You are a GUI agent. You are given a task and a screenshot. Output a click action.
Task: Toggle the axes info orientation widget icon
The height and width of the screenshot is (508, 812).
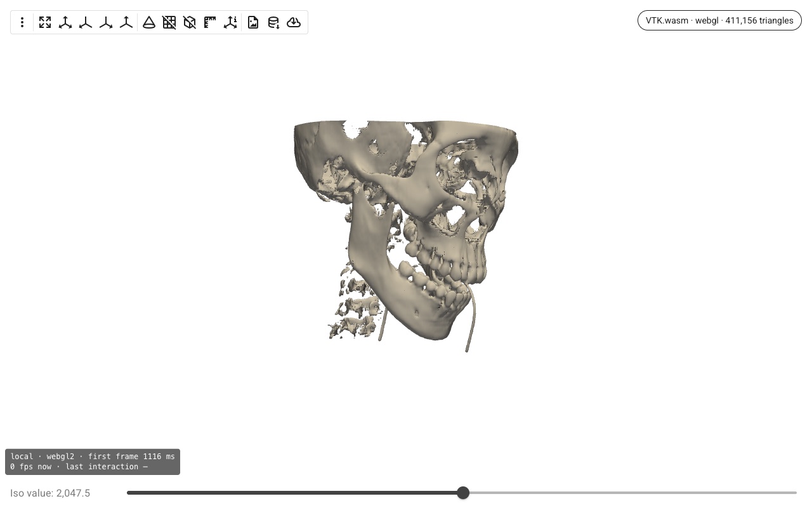tap(230, 22)
